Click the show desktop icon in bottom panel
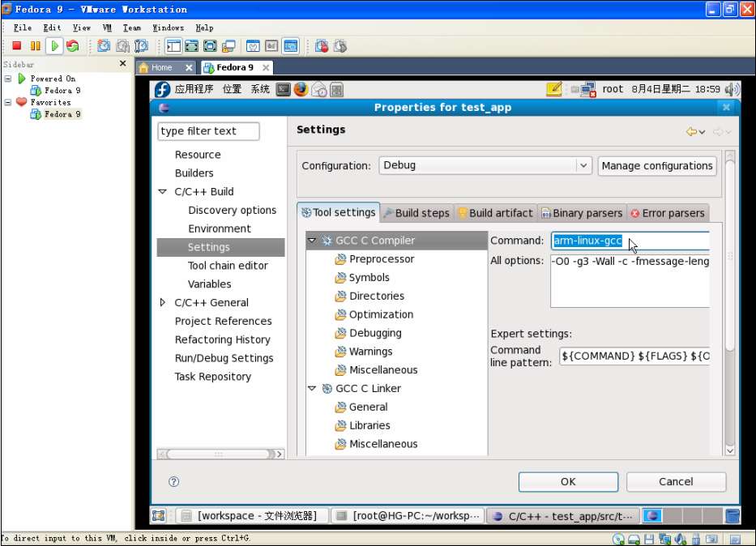Image resolution: width=756 pixels, height=546 pixels. pyautogui.click(x=159, y=515)
